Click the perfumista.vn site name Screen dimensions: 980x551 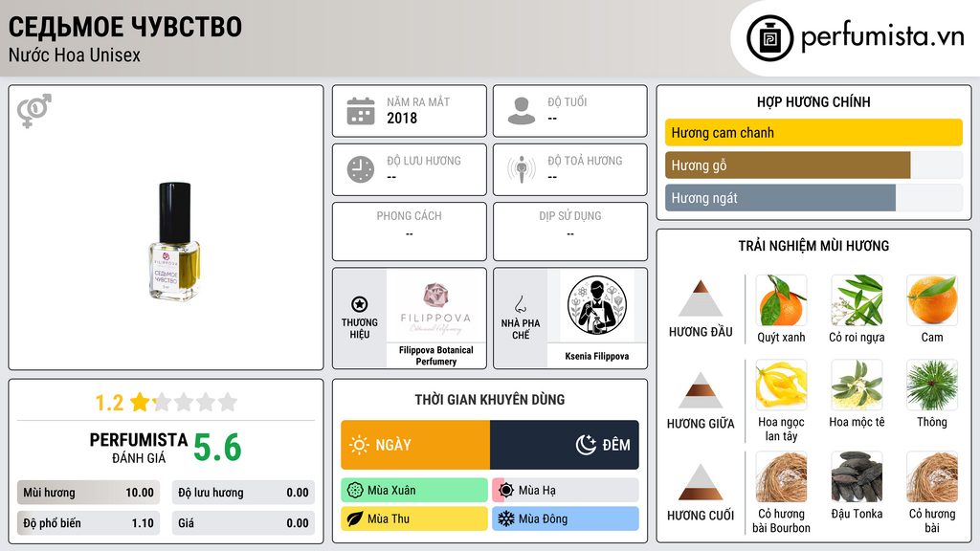click(x=882, y=36)
